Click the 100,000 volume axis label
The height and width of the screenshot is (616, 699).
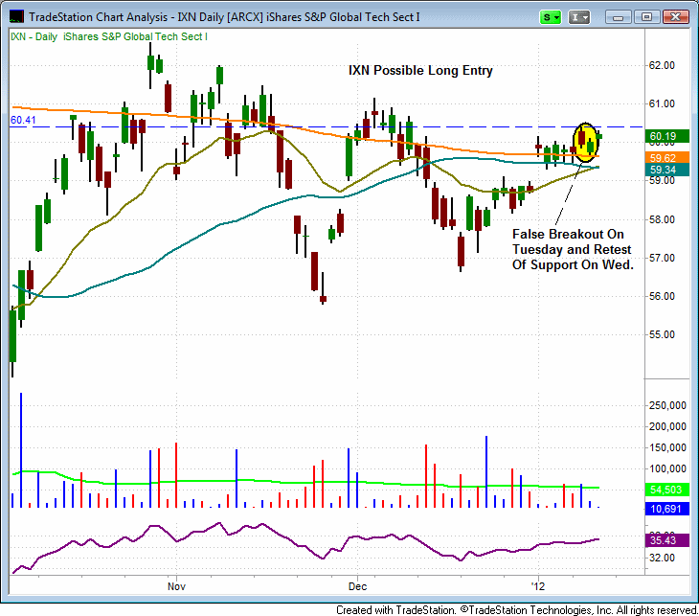(667, 468)
